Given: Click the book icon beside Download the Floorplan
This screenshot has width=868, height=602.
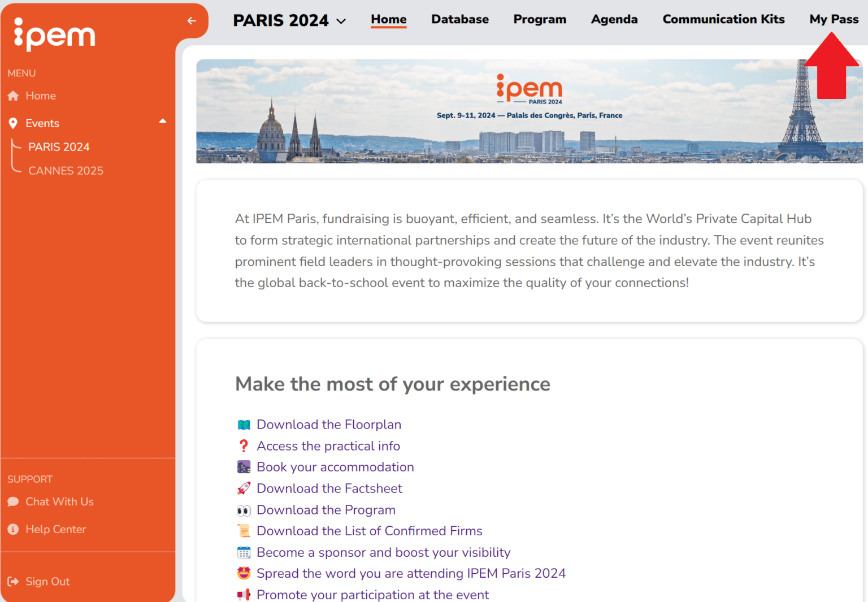Looking at the screenshot, I should pos(244,424).
